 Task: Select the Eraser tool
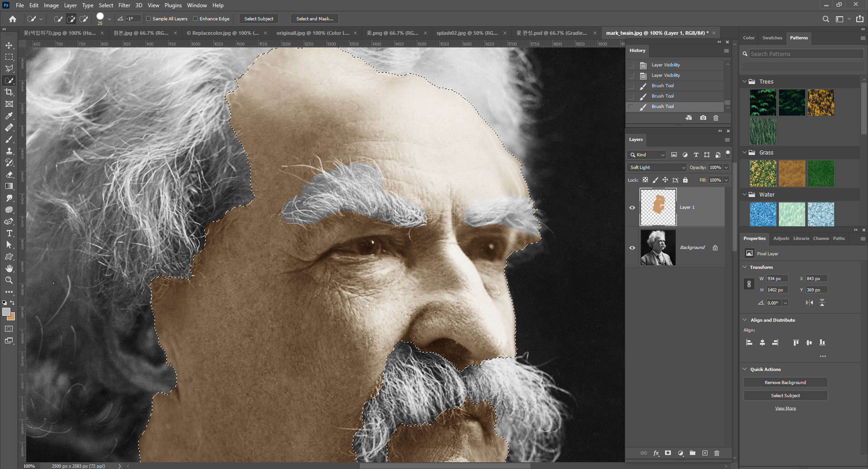click(x=9, y=174)
